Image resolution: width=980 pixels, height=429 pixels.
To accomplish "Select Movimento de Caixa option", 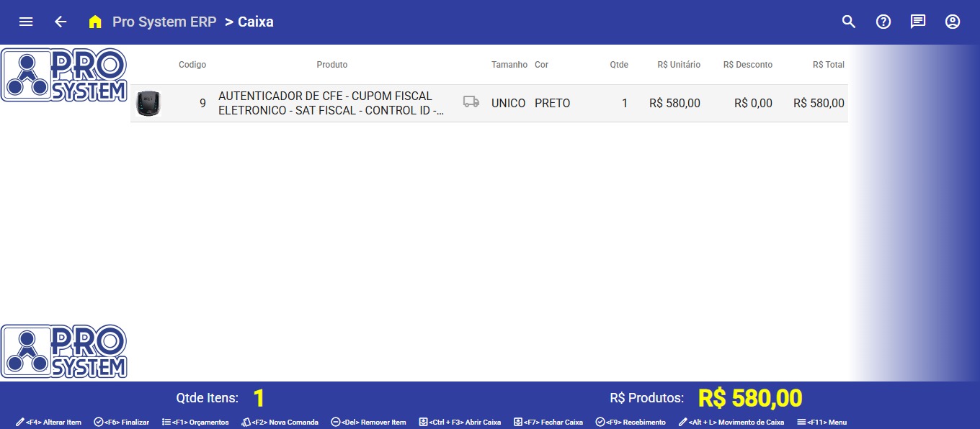I will click(x=733, y=422).
